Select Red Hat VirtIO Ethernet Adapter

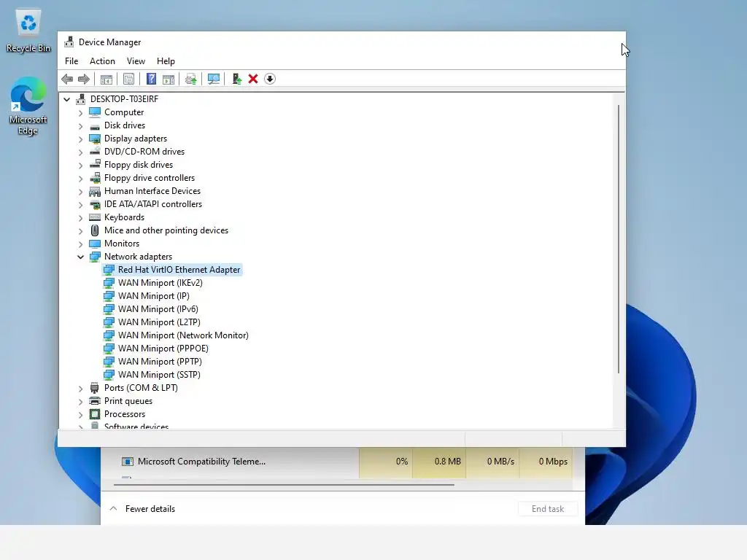(x=179, y=270)
